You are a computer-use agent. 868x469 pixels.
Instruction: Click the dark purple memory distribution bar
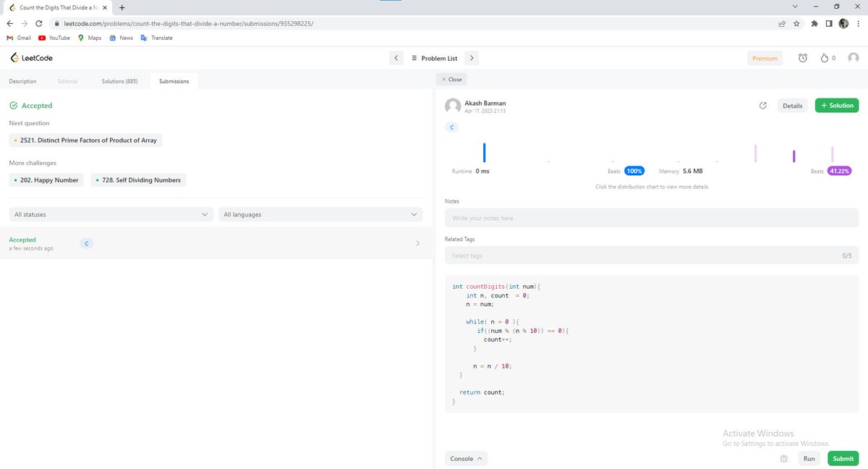pos(793,156)
